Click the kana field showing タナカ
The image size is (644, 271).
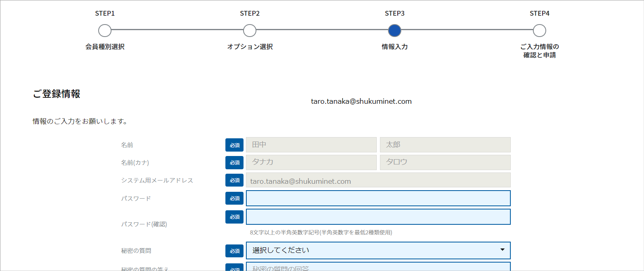pyautogui.click(x=311, y=162)
